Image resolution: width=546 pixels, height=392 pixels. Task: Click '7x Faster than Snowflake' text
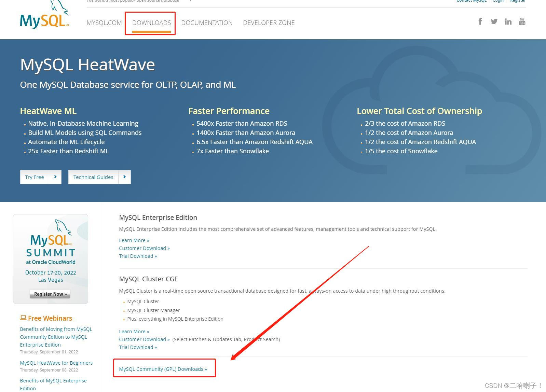pos(233,151)
